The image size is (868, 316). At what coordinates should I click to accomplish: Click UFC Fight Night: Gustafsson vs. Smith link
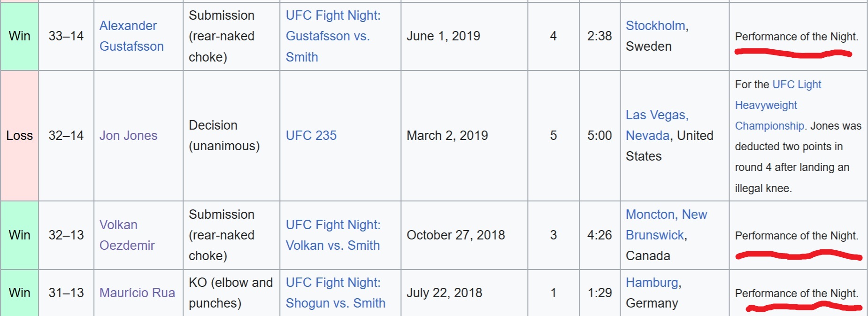(333, 36)
